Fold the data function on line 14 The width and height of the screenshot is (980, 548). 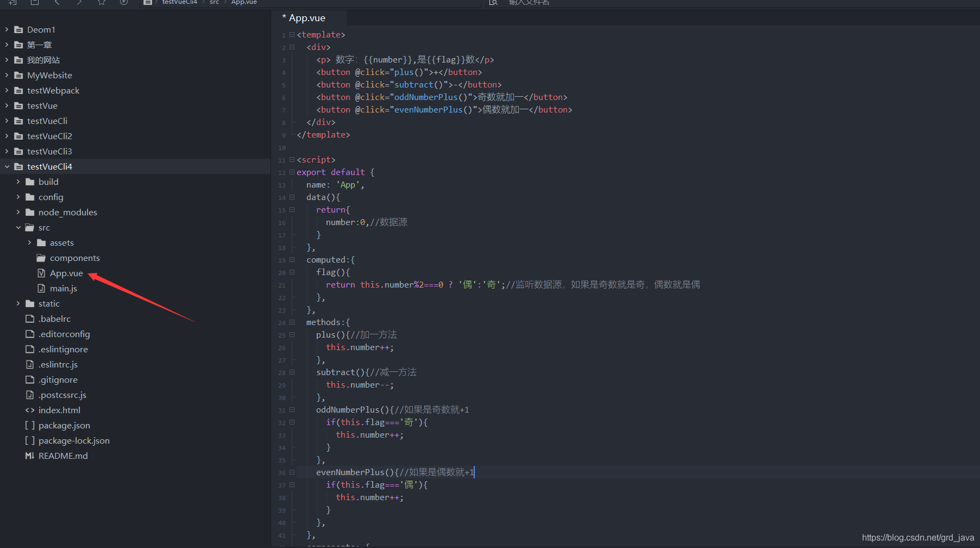[x=292, y=197]
